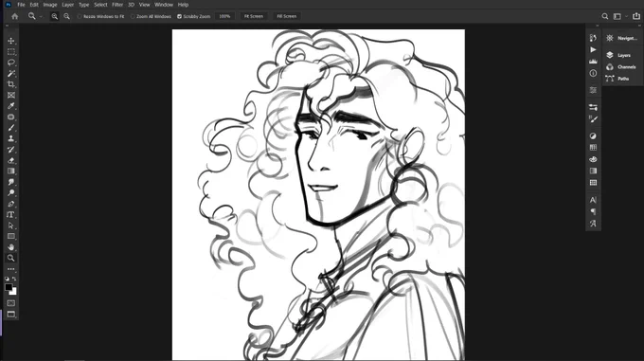Open the Layer menu
The height and width of the screenshot is (361, 644).
(x=68, y=5)
